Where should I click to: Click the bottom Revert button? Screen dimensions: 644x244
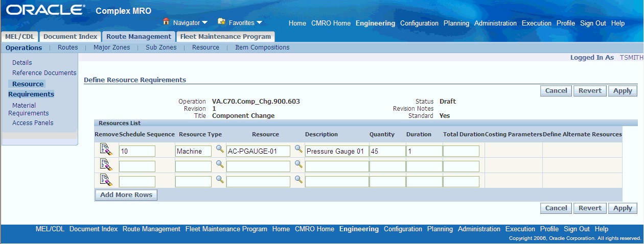pos(590,208)
